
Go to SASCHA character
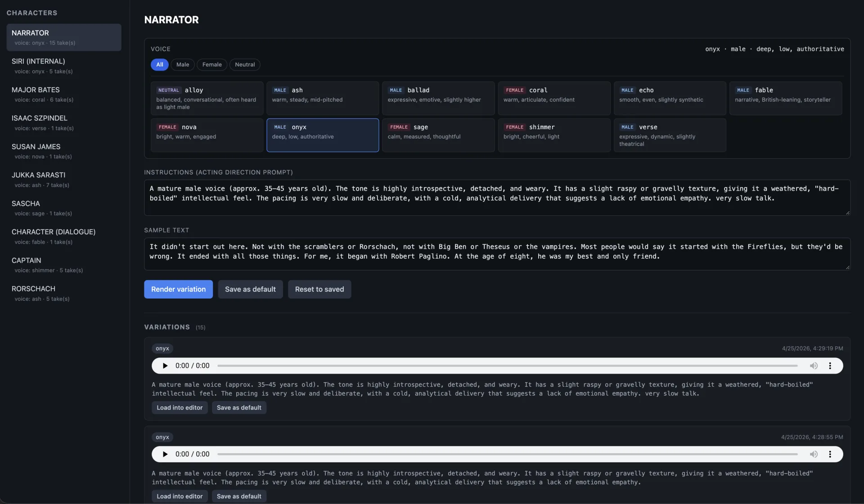(x=64, y=208)
